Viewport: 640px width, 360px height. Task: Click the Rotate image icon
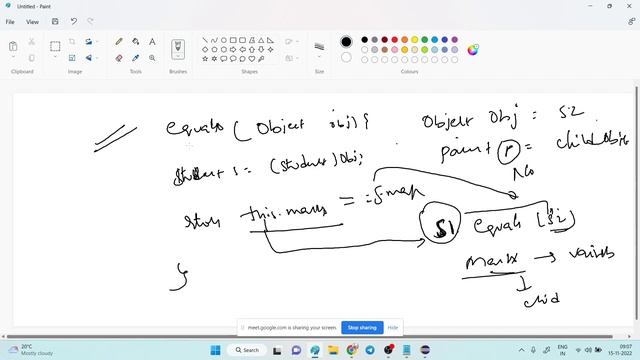click(x=88, y=42)
